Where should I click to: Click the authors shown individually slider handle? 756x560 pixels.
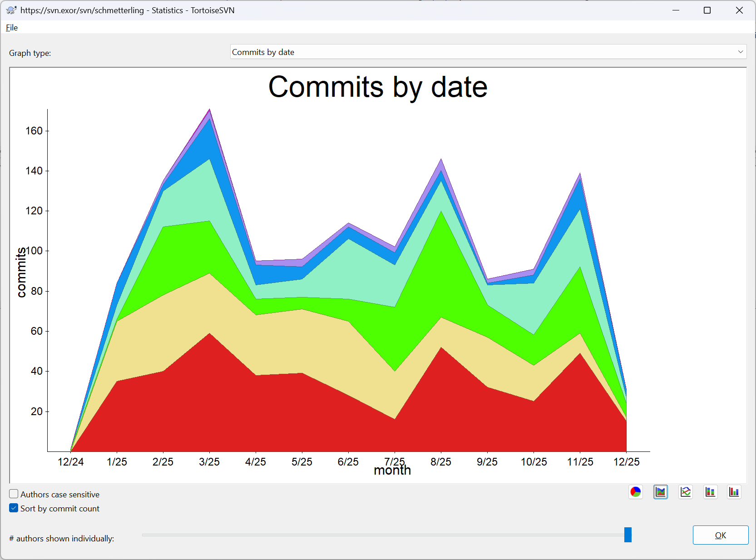tap(628, 535)
